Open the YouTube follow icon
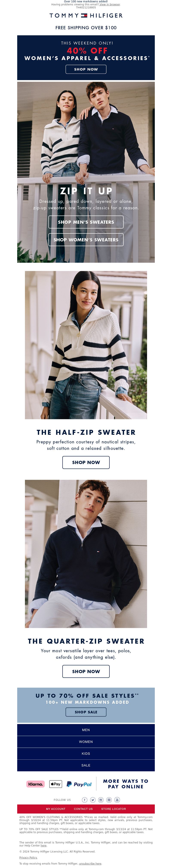172x868 pixels. point(117,800)
